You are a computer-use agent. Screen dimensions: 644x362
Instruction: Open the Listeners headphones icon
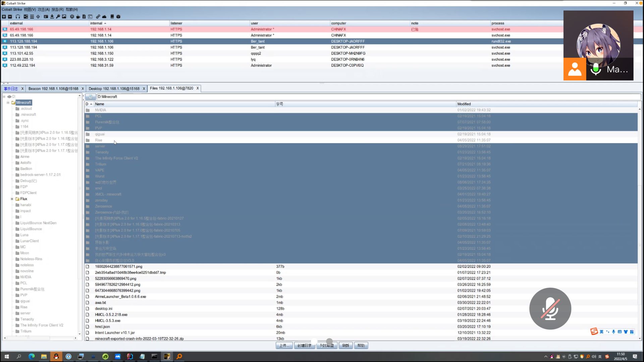click(18, 16)
